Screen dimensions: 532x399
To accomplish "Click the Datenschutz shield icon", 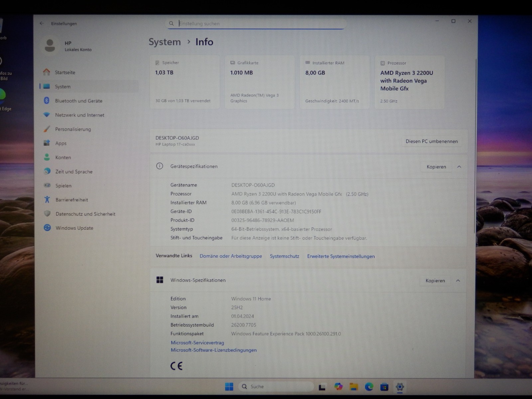I will point(47,213).
